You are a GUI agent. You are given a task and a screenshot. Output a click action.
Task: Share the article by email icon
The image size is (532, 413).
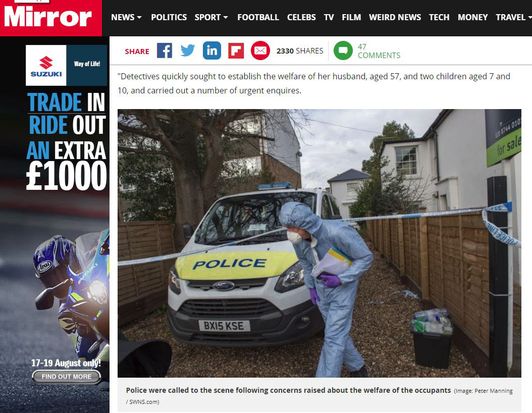(260, 50)
